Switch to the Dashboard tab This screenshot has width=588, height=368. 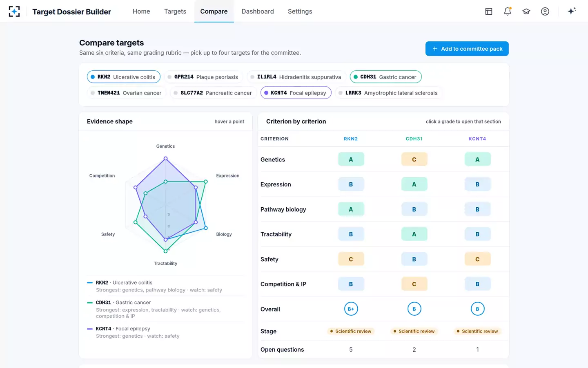coord(258,11)
